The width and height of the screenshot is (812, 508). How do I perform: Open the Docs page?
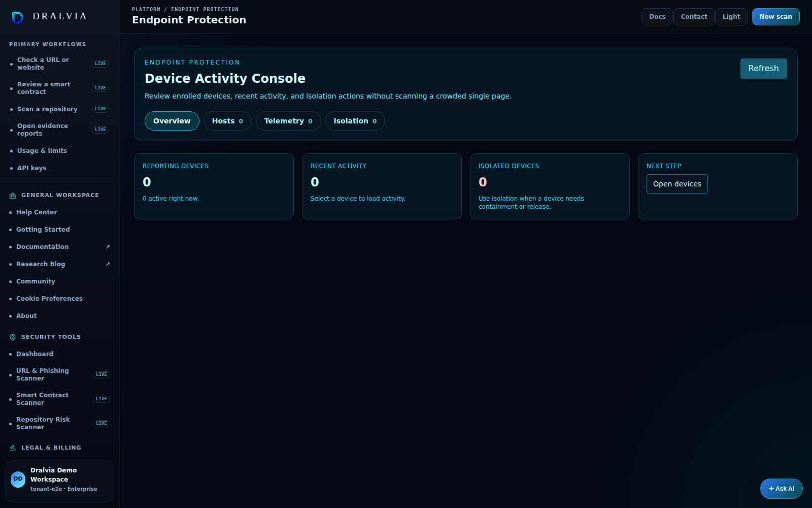pos(657,17)
